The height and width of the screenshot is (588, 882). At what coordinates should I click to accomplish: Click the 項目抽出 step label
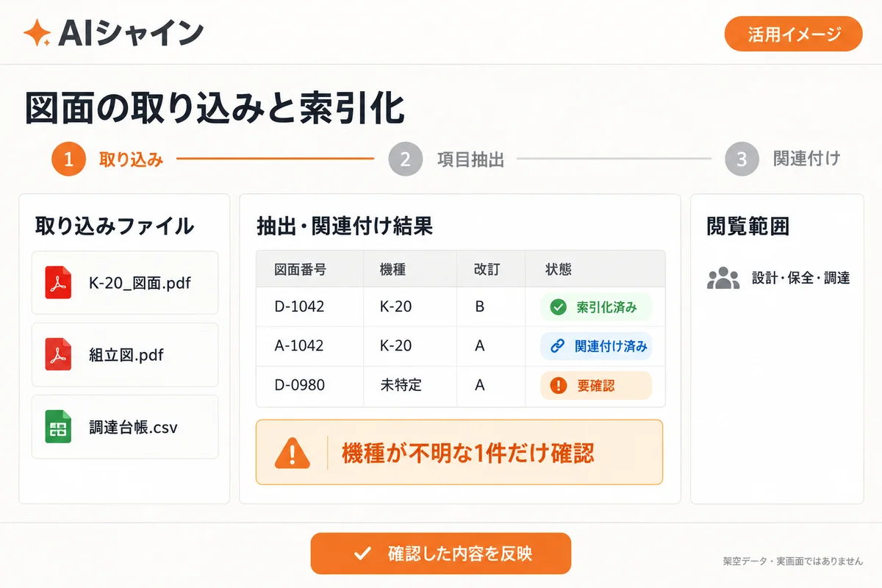[x=470, y=159]
